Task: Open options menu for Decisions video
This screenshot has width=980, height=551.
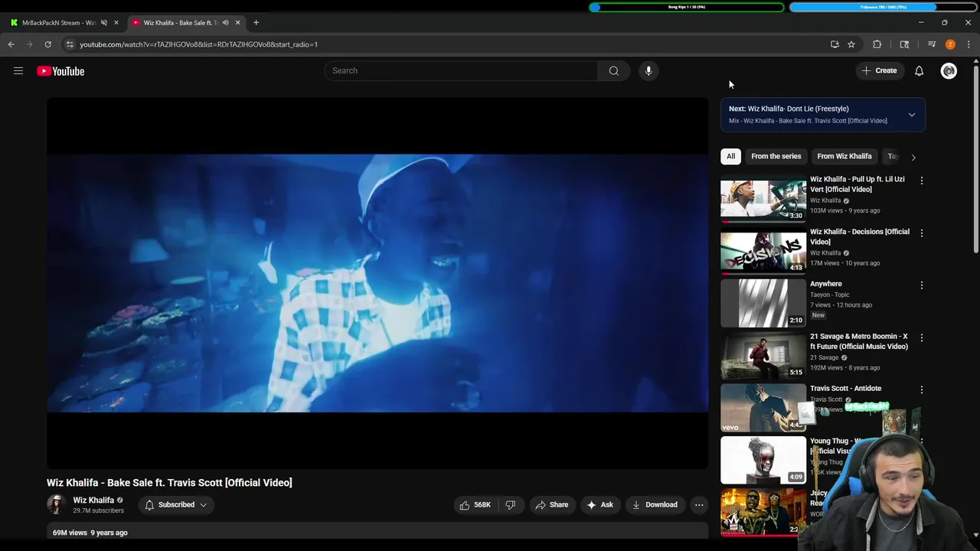Action: click(x=921, y=233)
